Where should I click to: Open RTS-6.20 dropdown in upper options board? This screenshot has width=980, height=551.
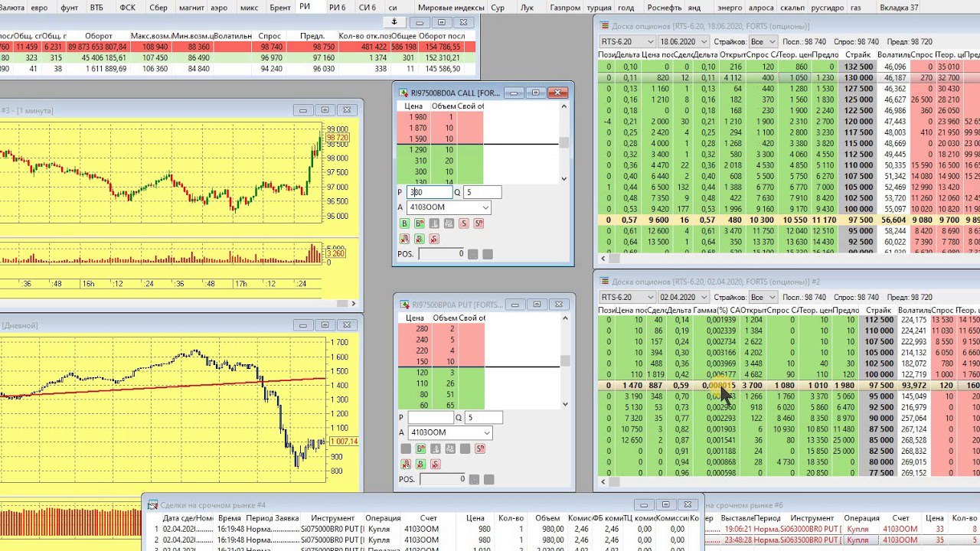[650, 41]
